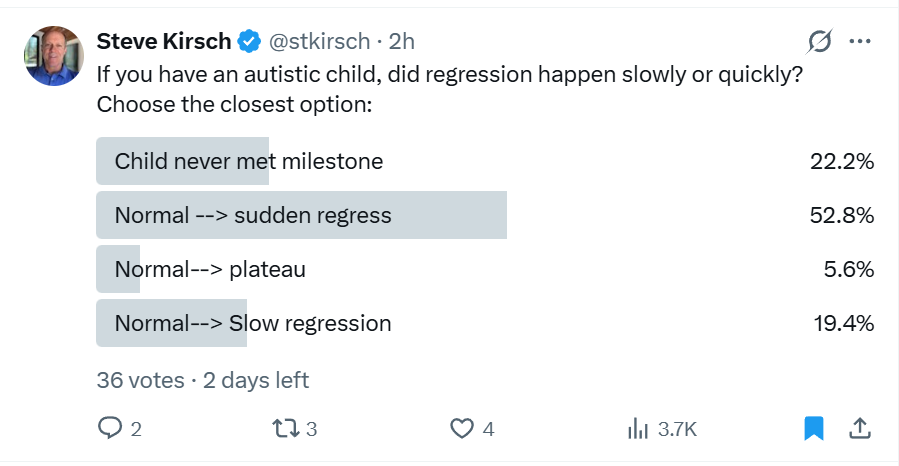Open view analytics bar chart icon
899x466 pixels.
pyautogui.click(x=638, y=428)
